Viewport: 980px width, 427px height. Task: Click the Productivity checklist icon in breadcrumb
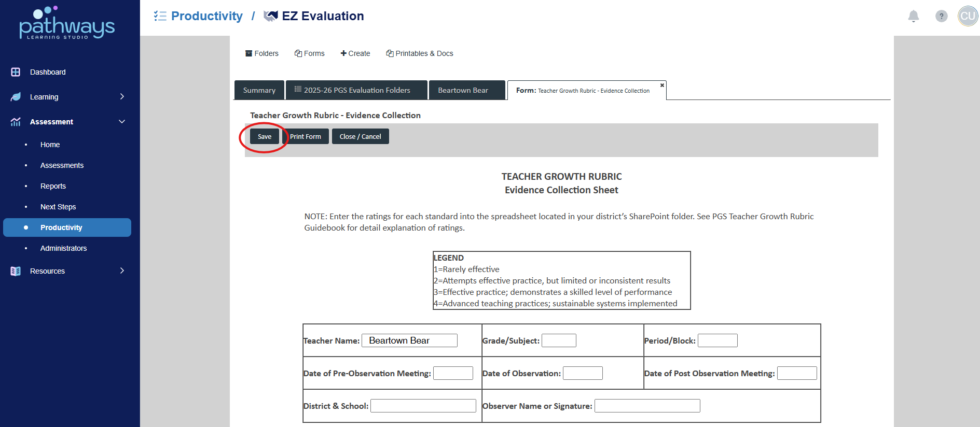click(x=160, y=16)
